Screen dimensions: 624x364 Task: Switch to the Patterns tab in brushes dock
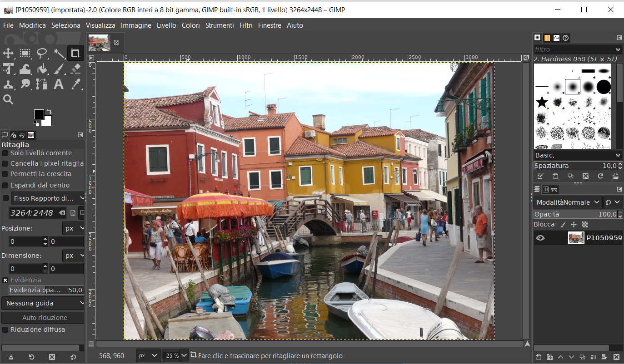tap(547, 38)
